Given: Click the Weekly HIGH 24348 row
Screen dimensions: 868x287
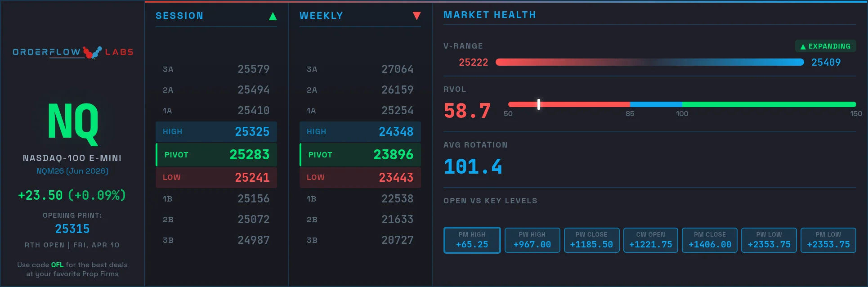Looking at the screenshot, I should click(360, 132).
